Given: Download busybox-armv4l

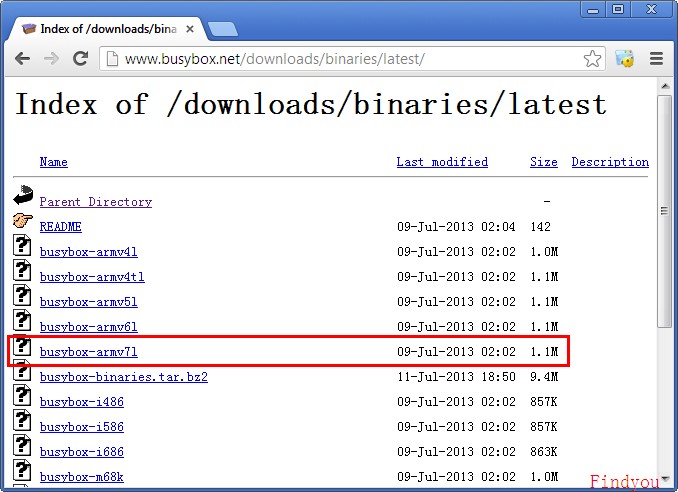Looking at the screenshot, I should click(89, 252).
